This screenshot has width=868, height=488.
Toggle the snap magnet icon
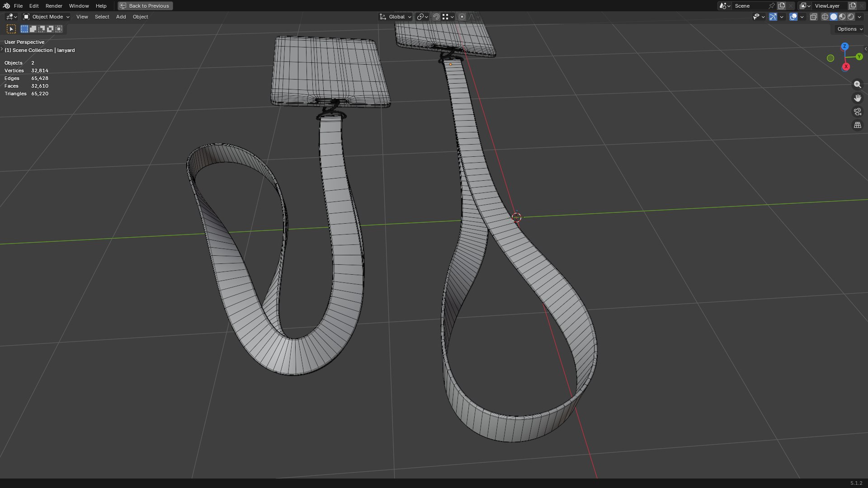[436, 17]
